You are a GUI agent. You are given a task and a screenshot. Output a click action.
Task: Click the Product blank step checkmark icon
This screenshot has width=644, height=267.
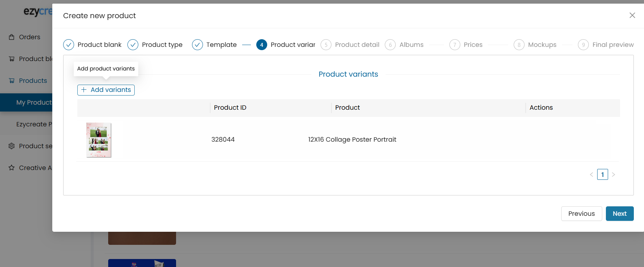[69, 45]
